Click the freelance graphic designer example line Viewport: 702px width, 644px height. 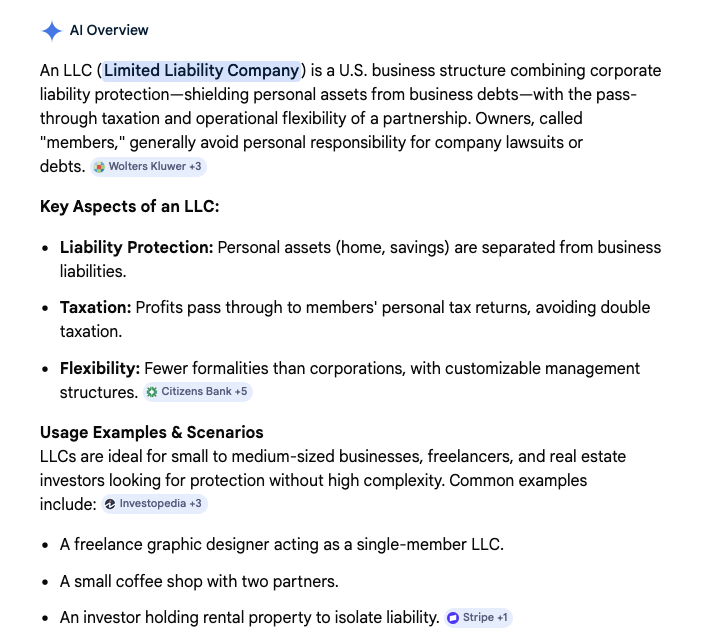pyautogui.click(x=281, y=545)
